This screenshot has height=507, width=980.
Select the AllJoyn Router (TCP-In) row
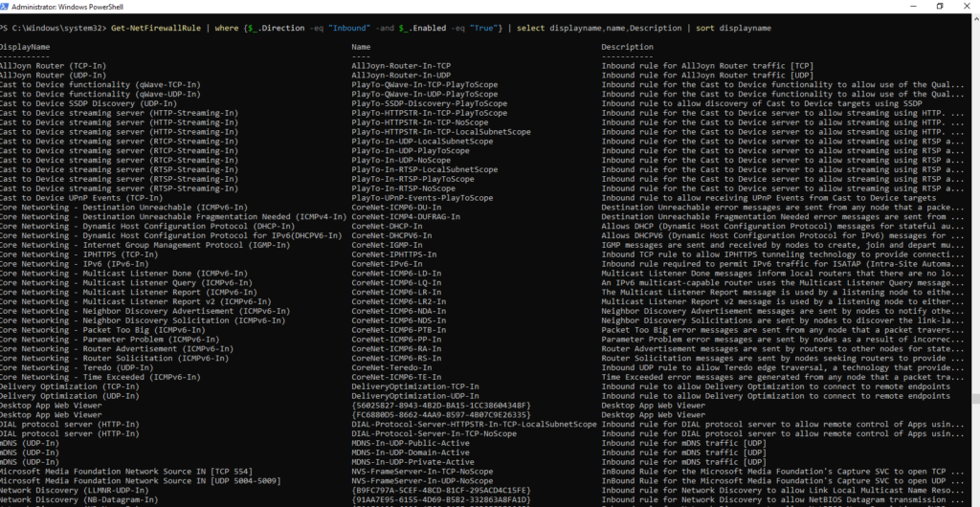pyautogui.click(x=482, y=66)
